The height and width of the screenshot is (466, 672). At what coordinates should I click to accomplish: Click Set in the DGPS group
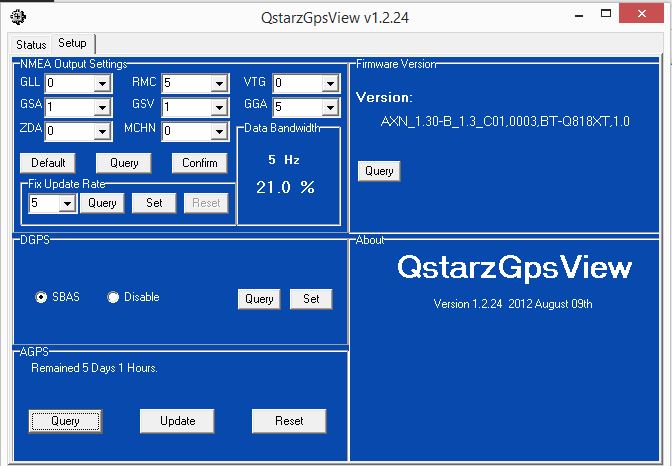311,299
